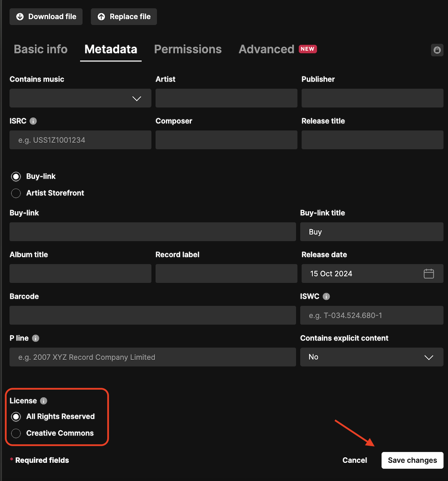The image size is (448, 481).
Task: Select All Rights Reserved license
Action: pos(16,417)
